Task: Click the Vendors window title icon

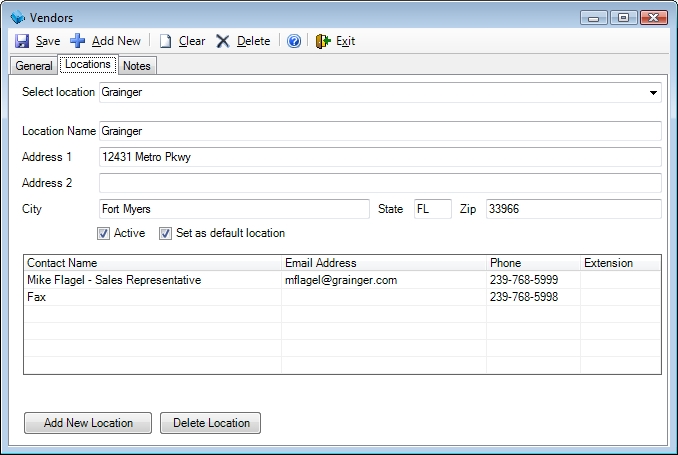Action: (x=18, y=17)
